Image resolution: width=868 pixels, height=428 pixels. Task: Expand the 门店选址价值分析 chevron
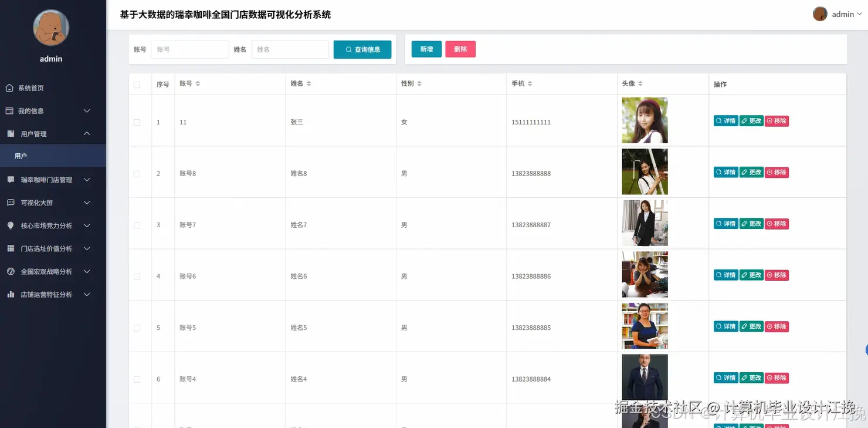(87, 248)
